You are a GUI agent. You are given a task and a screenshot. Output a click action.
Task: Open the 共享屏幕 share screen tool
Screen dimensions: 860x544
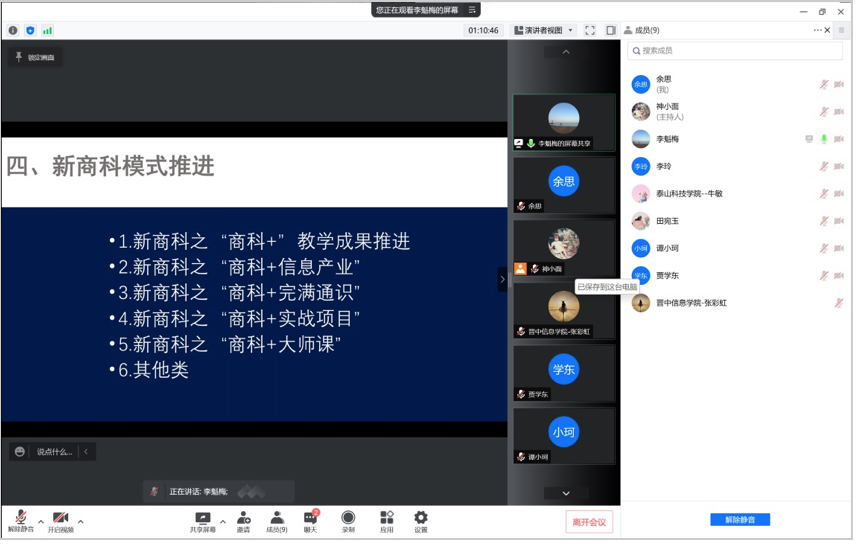pos(203,518)
